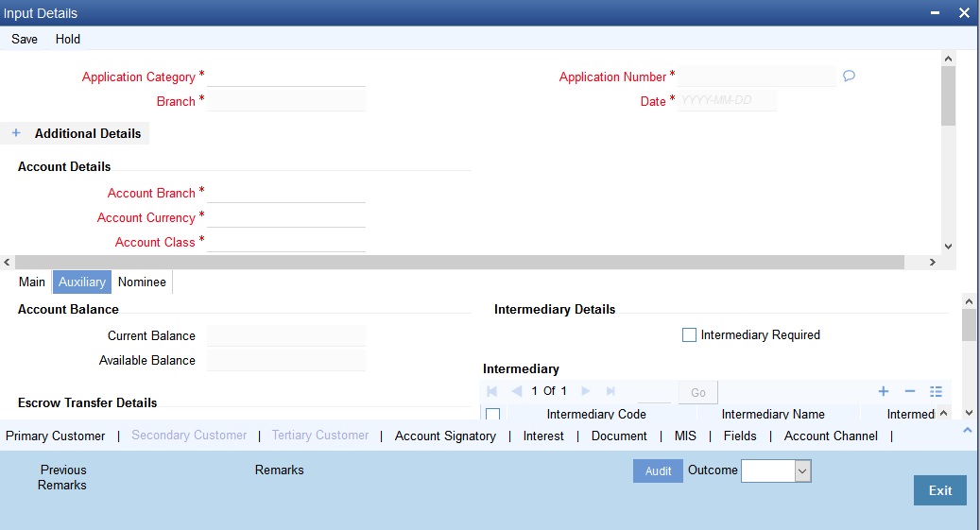This screenshot has width=980, height=530.
Task: Open the Document section
Action: (619, 436)
